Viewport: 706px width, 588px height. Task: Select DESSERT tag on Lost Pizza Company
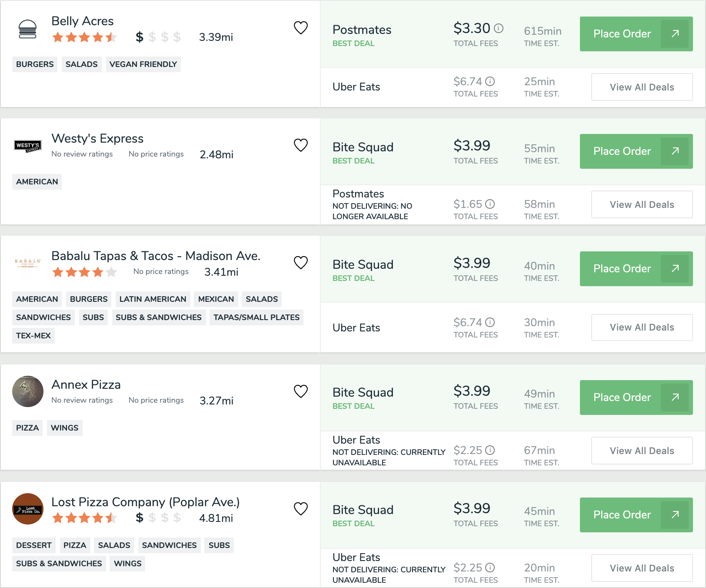click(x=34, y=545)
